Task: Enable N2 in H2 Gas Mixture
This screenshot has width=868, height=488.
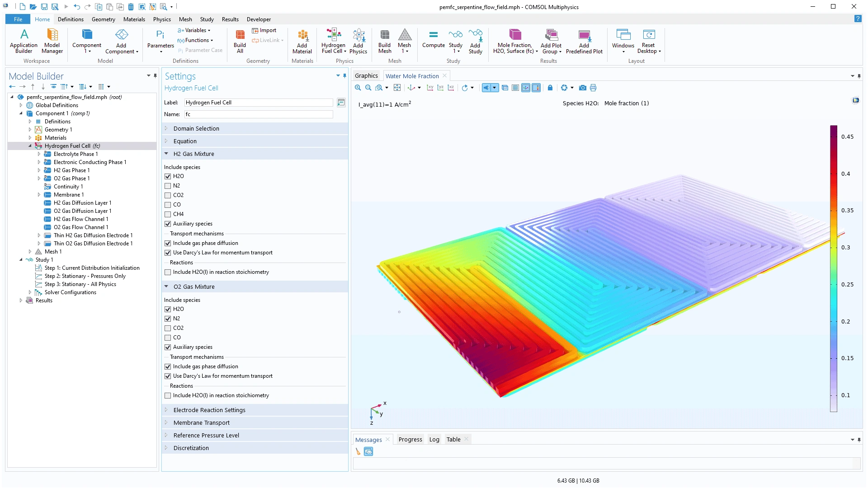Action: [x=168, y=186]
